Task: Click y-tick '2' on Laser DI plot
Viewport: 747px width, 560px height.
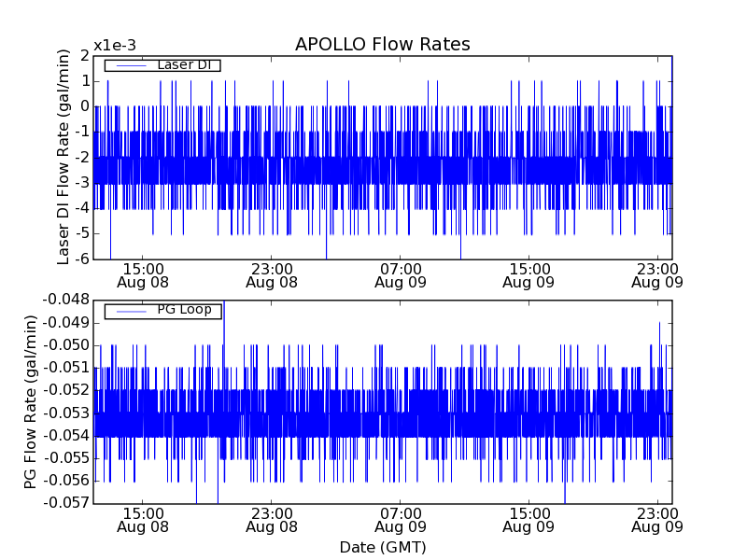Action: pyautogui.click(x=85, y=56)
